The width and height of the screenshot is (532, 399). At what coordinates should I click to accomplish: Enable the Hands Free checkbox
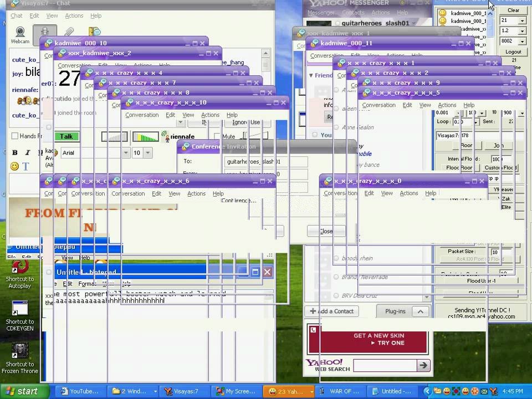14,136
